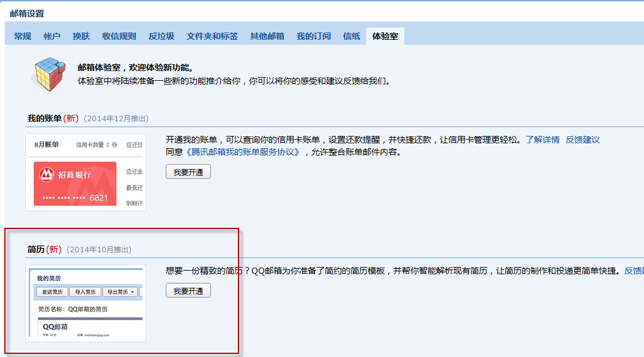Open the 换肤 tab
Viewport: 644px width, 357px height.
click(81, 36)
